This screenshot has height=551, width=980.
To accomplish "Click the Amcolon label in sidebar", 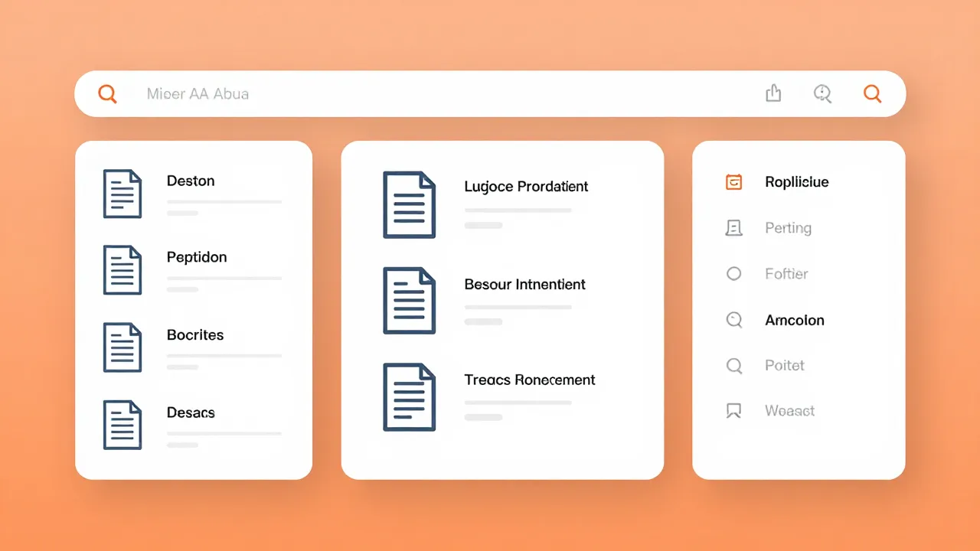I will pos(795,321).
